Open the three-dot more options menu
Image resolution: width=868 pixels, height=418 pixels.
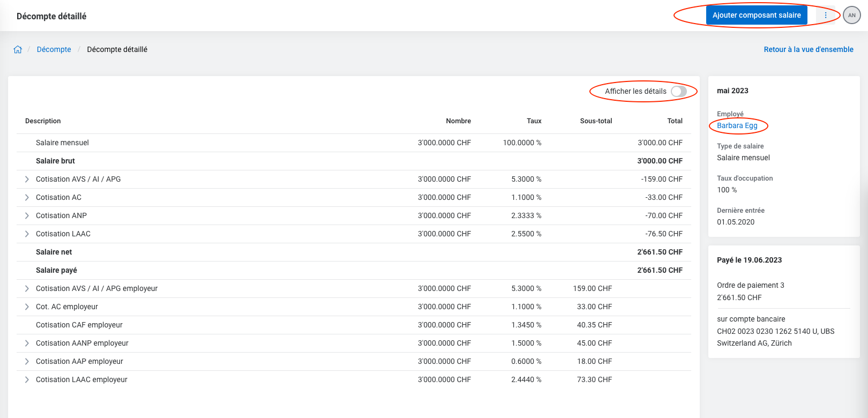click(x=825, y=15)
